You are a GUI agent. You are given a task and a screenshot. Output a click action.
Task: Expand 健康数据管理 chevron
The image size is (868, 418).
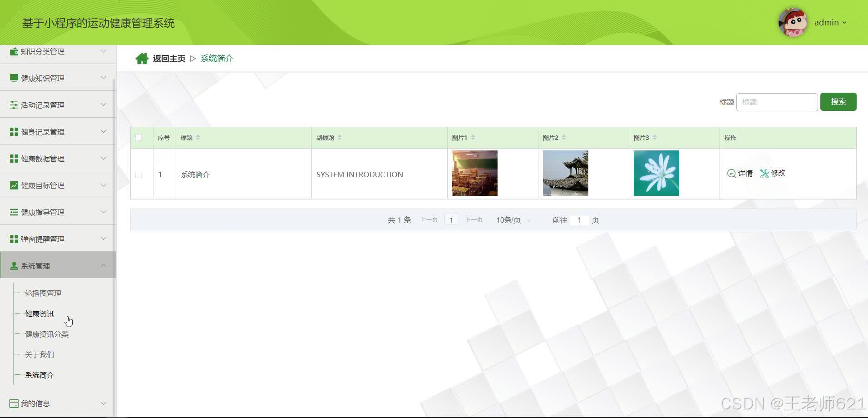point(104,158)
